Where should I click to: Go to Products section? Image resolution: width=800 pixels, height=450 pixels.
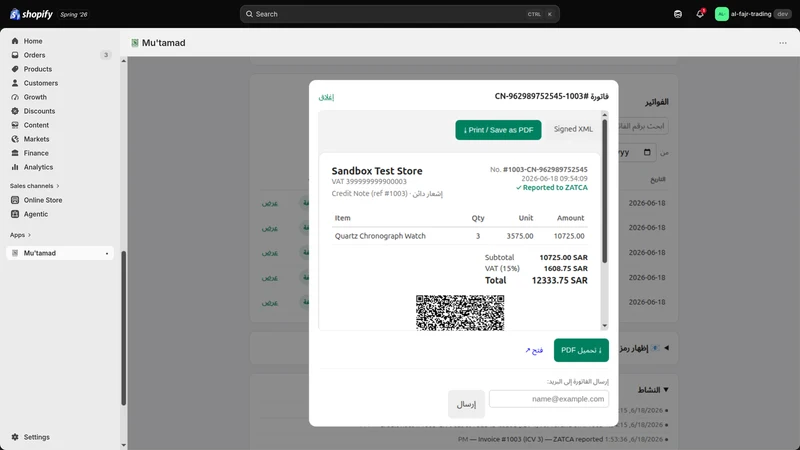pyautogui.click(x=37, y=69)
